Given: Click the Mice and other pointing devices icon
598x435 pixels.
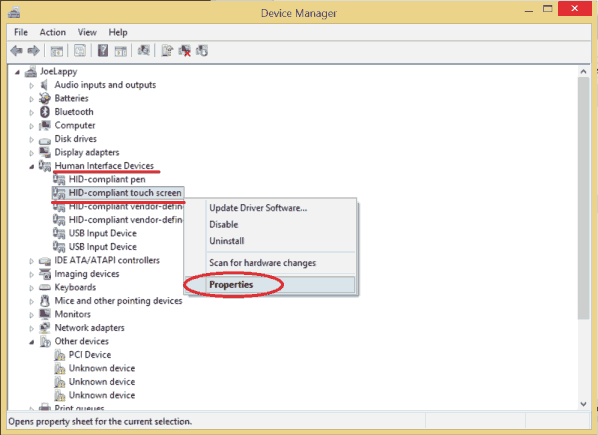Looking at the screenshot, I should pyautogui.click(x=45, y=301).
